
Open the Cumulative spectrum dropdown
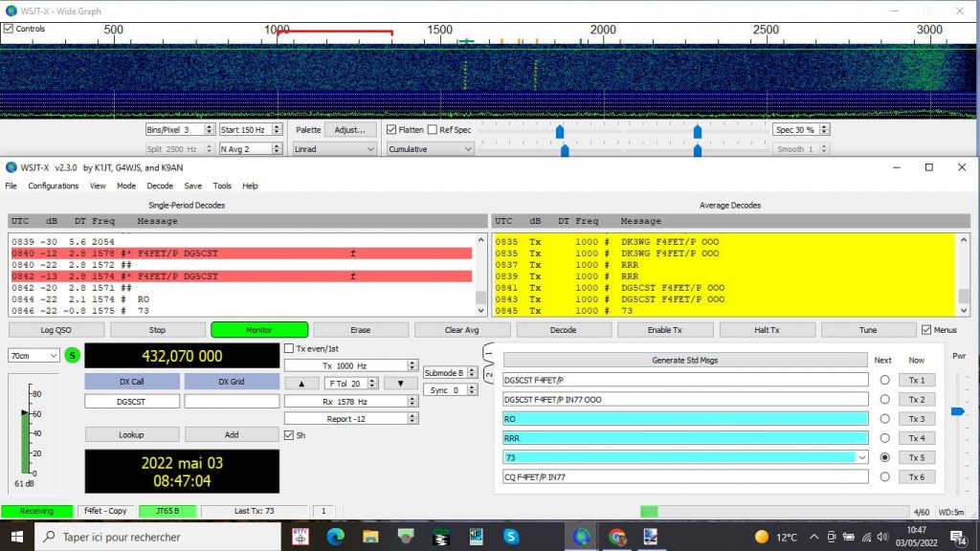pyautogui.click(x=430, y=149)
